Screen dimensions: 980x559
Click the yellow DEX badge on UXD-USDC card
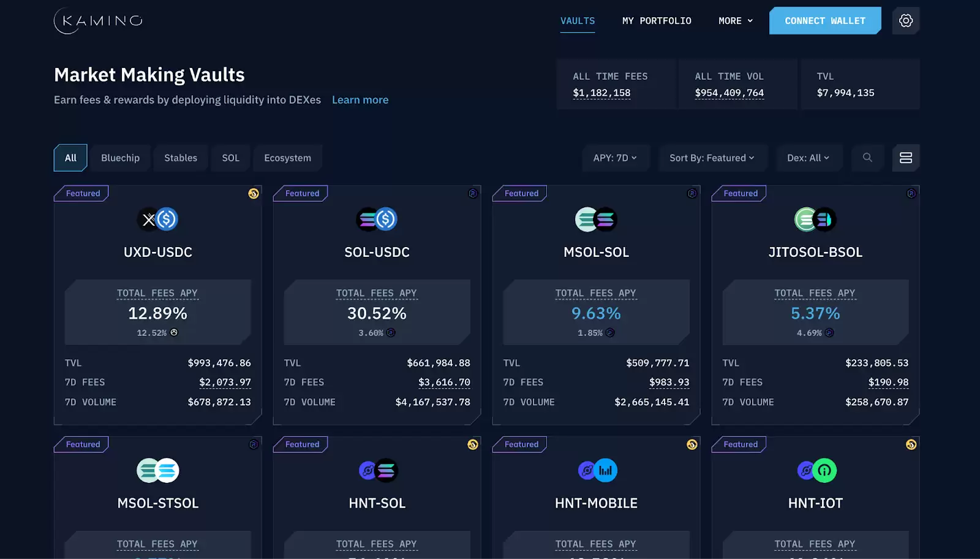(254, 194)
